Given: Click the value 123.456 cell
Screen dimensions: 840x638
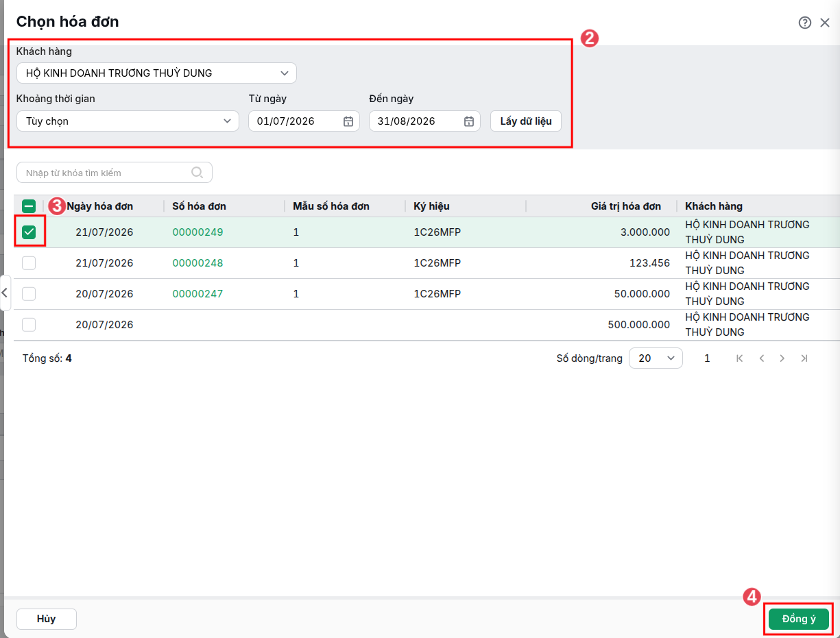Looking at the screenshot, I should point(649,263).
